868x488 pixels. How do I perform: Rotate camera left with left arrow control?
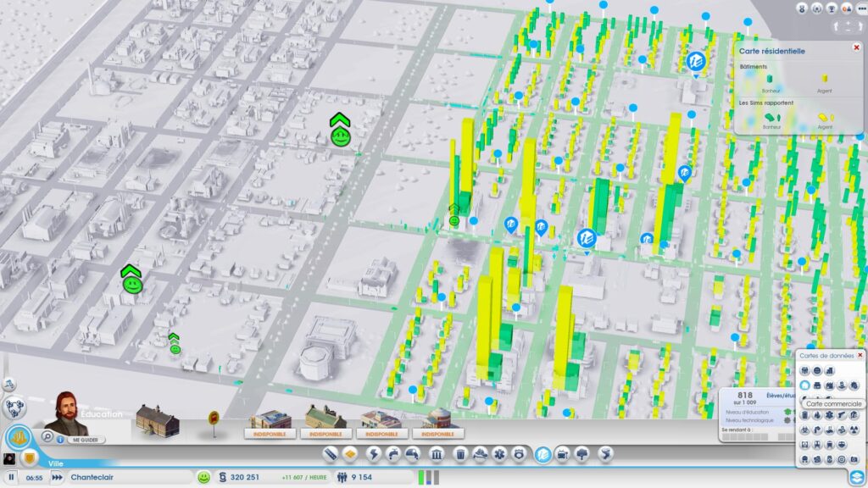837,26
